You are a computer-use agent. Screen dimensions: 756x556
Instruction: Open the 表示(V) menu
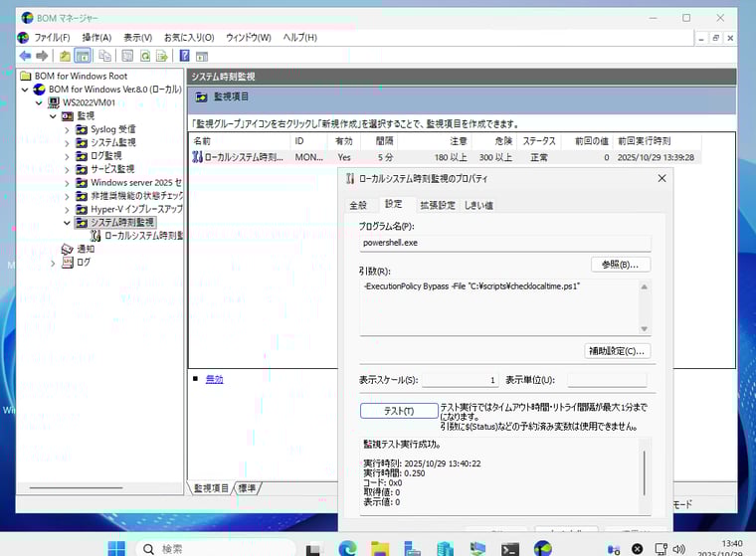coord(138,37)
